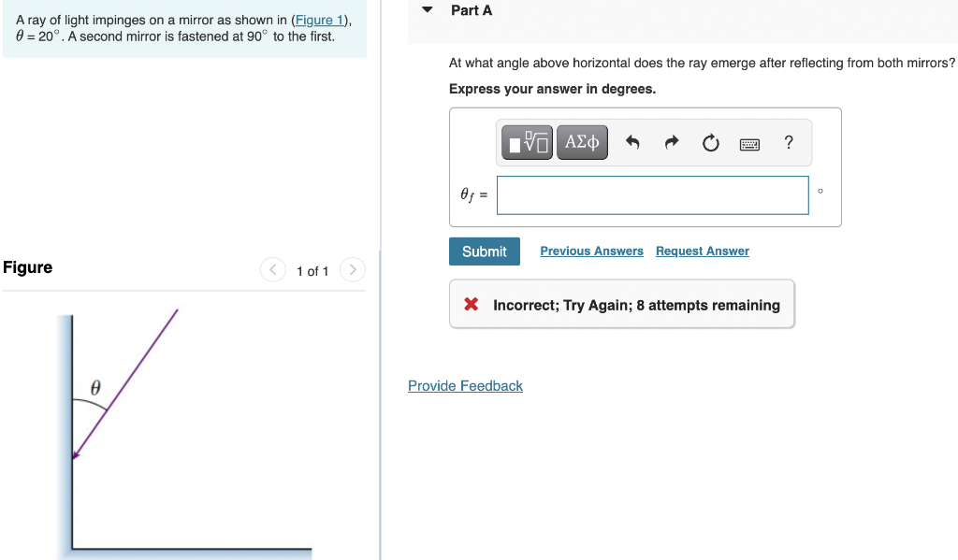Click the mirror ray figure image
This screenshot has width=958, height=560.
coord(185,434)
